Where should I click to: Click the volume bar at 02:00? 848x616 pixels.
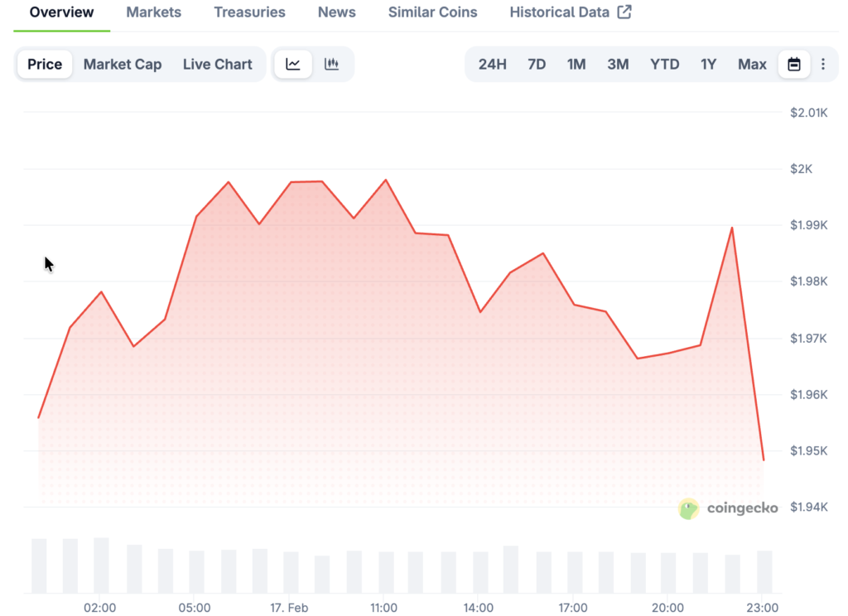[x=101, y=565]
